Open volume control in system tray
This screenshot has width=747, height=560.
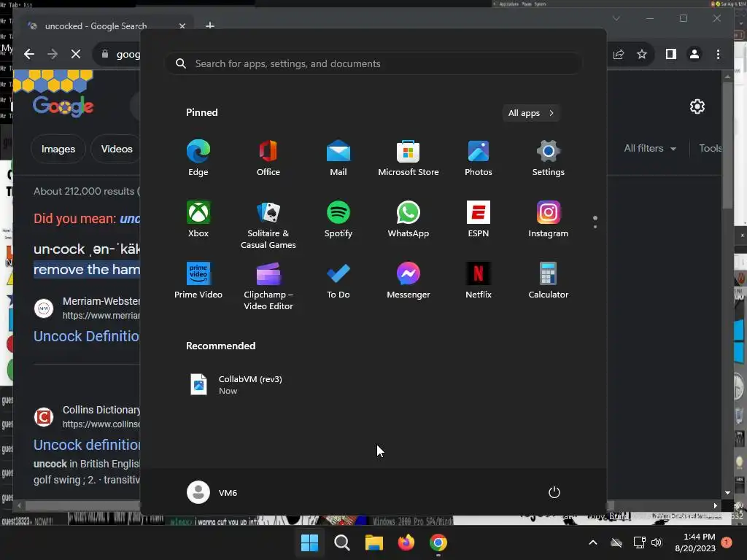[x=657, y=542]
